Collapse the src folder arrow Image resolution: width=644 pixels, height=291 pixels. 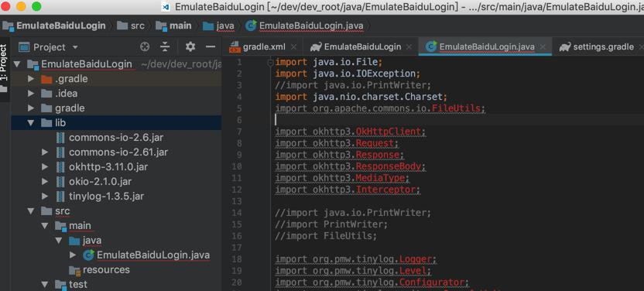click(31, 211)
